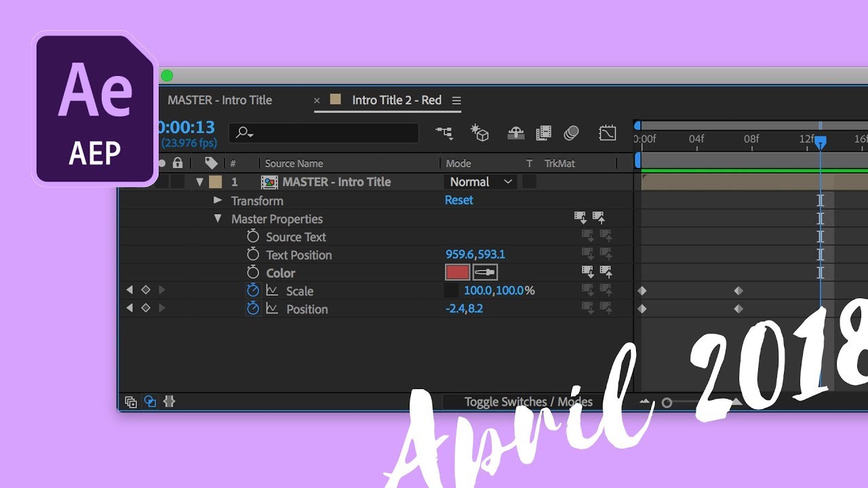Viewport: 868px width, 488px height.
Task: Select second Position keyframe near 08f
Action: coord(738,308)
